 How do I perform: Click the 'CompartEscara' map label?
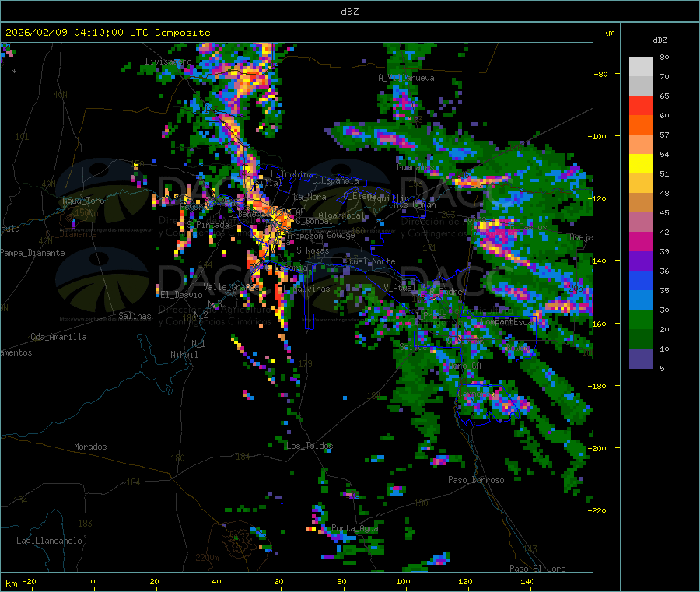512,321
